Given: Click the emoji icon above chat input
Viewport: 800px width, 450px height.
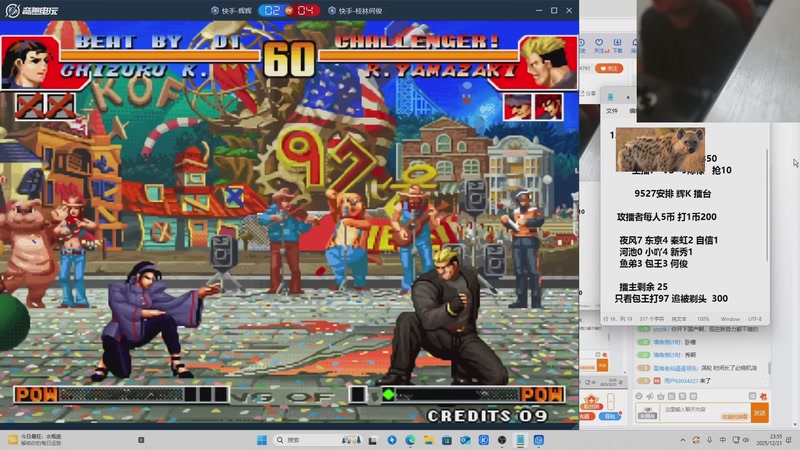Looking at the screenshot, I should (x=639, y=396).
